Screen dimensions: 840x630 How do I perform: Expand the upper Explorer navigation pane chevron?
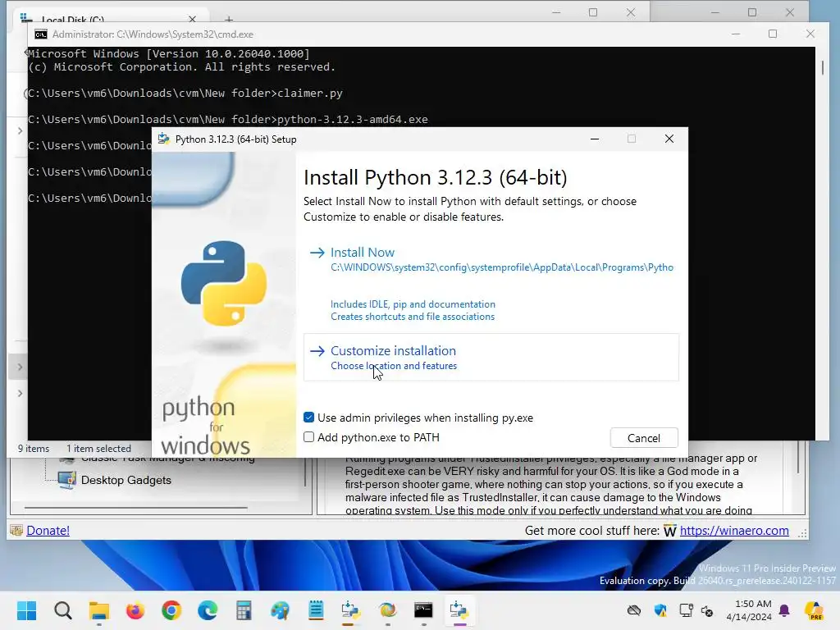20,130
